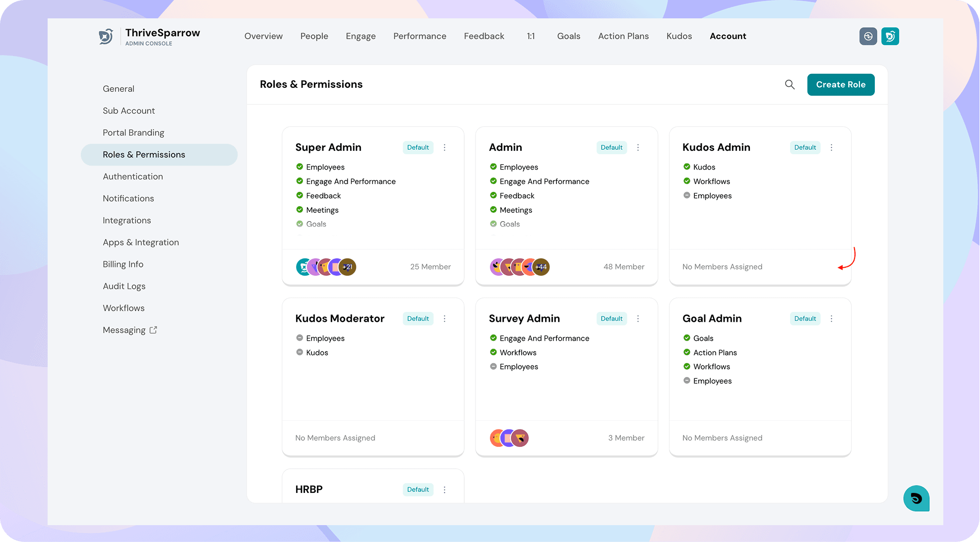Click the HRBP role title

[309, 489]
